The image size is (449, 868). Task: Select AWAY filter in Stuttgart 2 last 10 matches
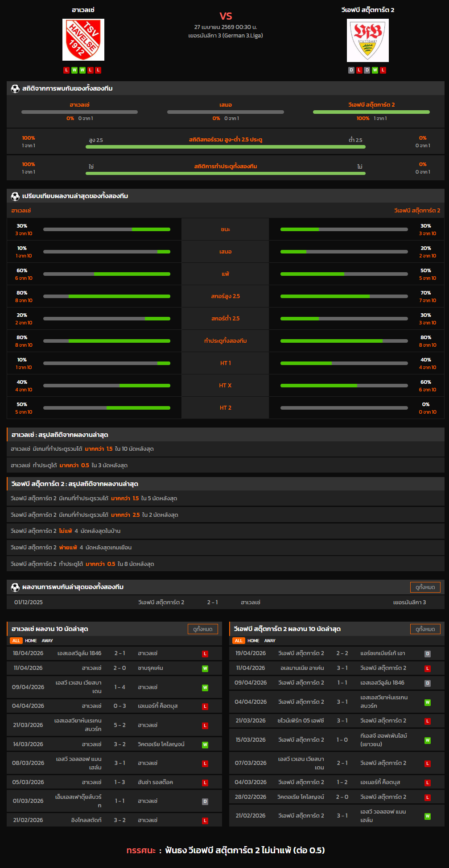coord(270,641)
